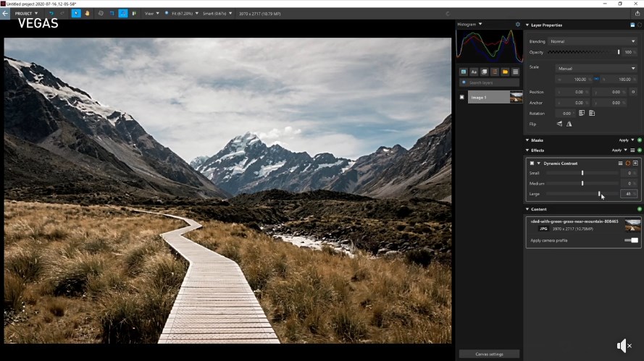The image size is (644, 361).
Task: Click the green Effects add button
Action: click(640, 150)
